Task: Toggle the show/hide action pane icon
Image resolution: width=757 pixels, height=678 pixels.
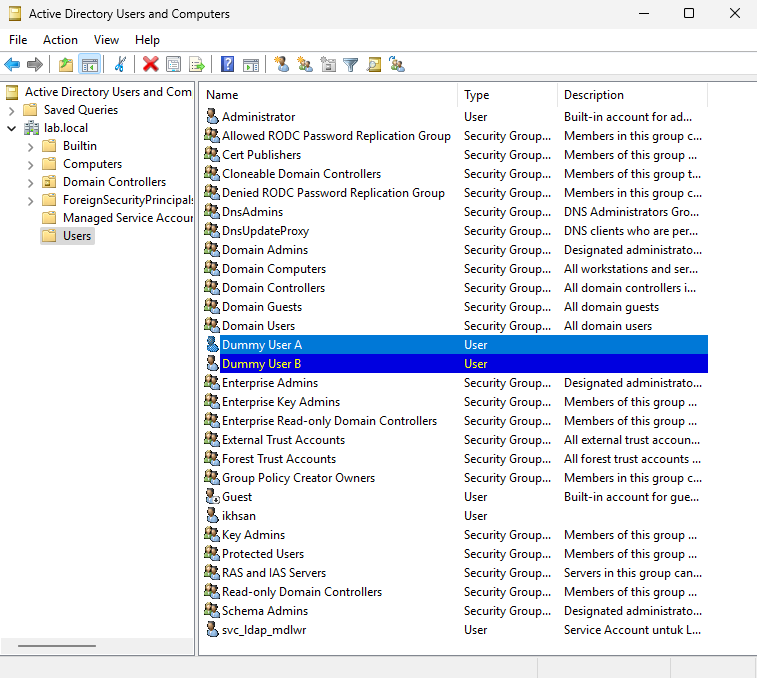Action: pos(251,64)
